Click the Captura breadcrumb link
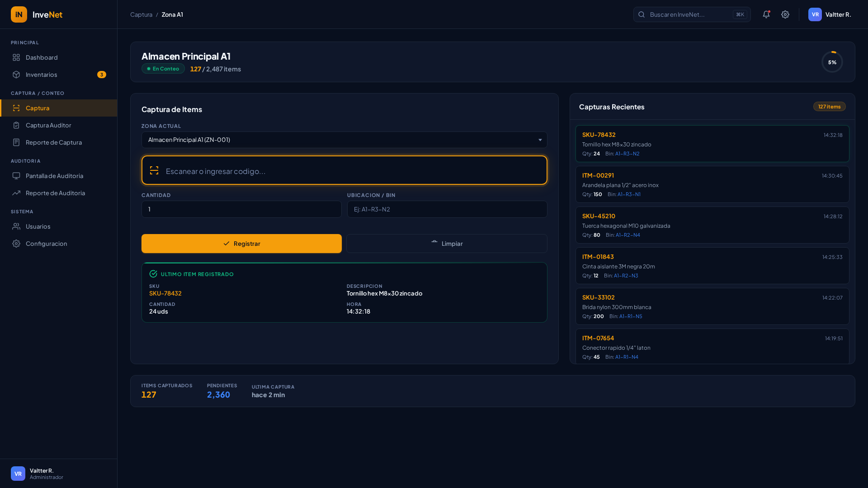868x488 pixels. [141, 14]
